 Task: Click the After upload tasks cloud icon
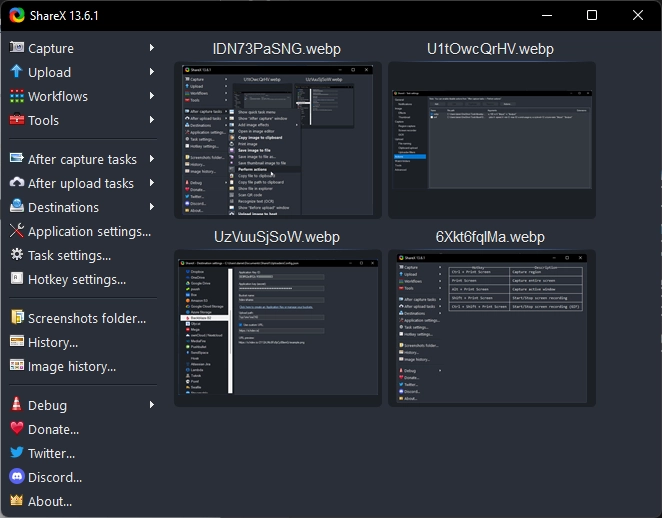[x=16, y=182]
